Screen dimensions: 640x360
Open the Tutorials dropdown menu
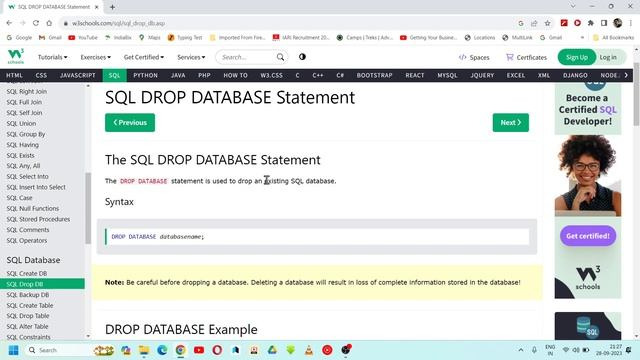[x=53, y=57]
